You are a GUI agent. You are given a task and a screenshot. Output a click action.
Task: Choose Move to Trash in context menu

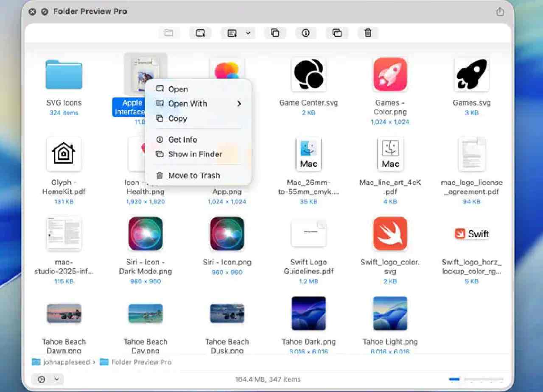[198, 175]
